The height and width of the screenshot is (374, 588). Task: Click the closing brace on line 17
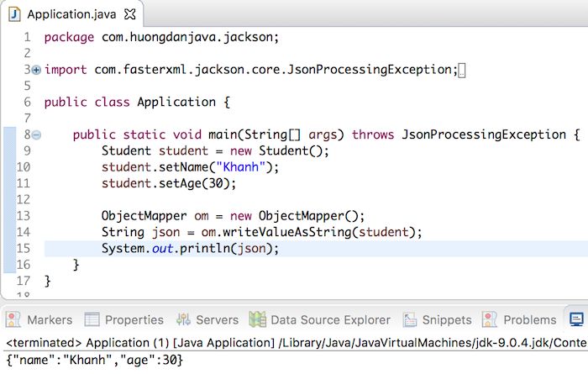click(x=47, y=281)
